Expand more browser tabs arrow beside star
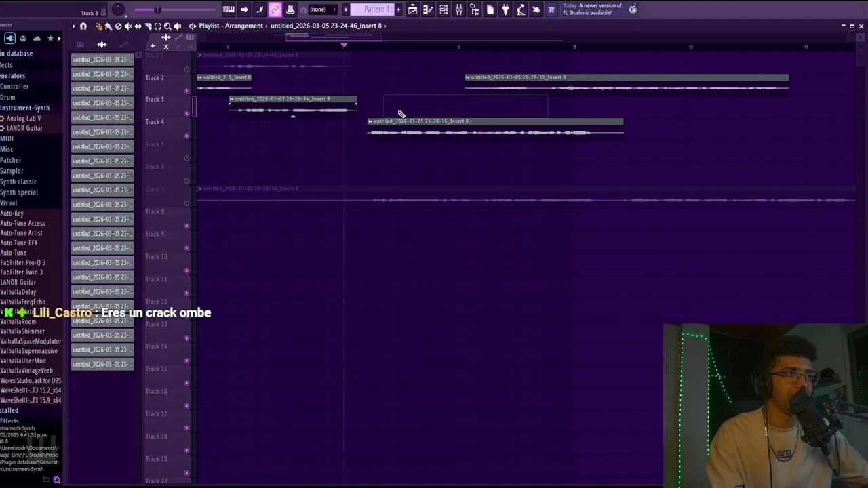This screenshot has height=488, width=868. (x=60, y=39)
